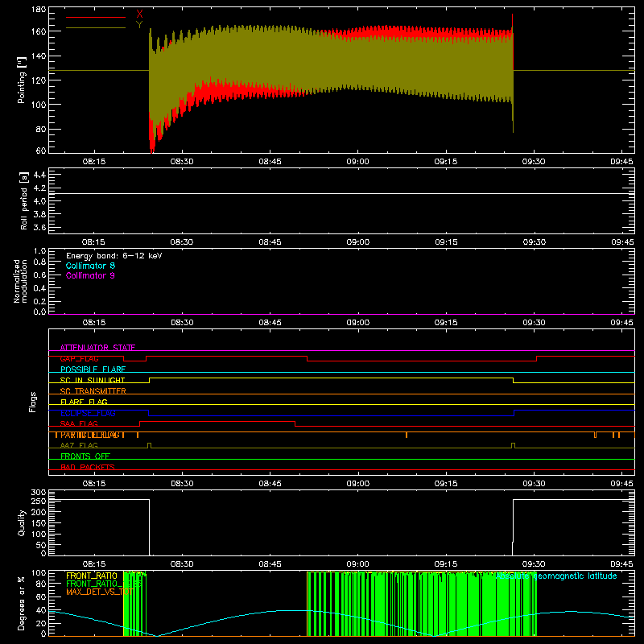Click the 1.0 tick on modulation axis
This screenshot has height=644, width=644.
[x=39, y=251]
